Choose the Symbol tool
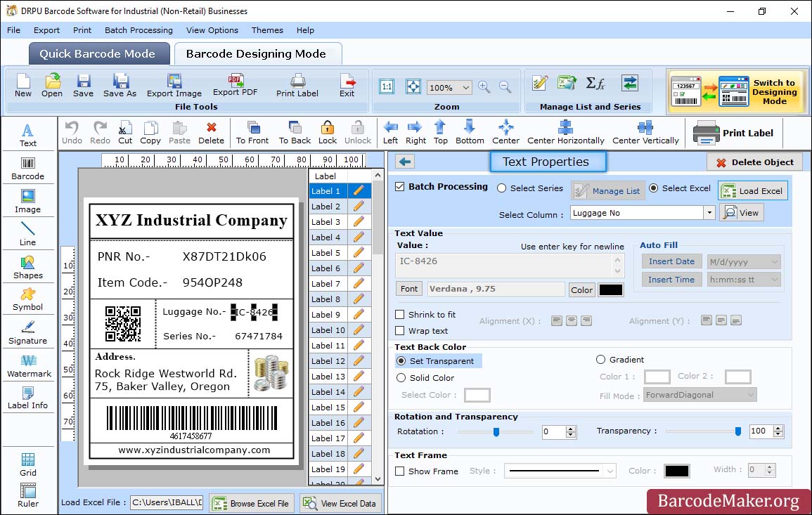 click(x=28, y=300)
